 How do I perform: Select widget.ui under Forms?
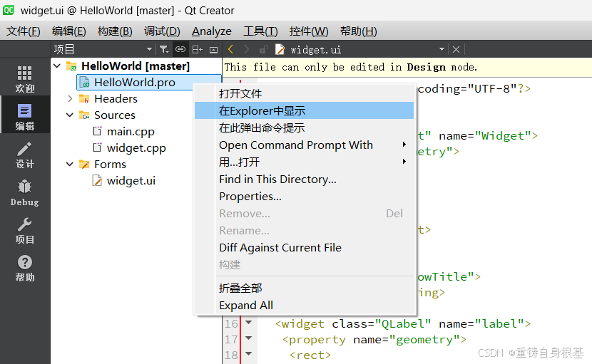[x=131, y=181]
